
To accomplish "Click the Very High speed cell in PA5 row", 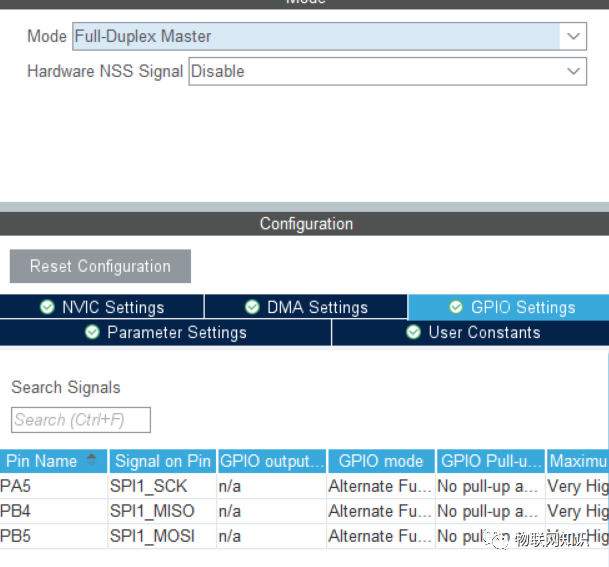I will [578, 486].
